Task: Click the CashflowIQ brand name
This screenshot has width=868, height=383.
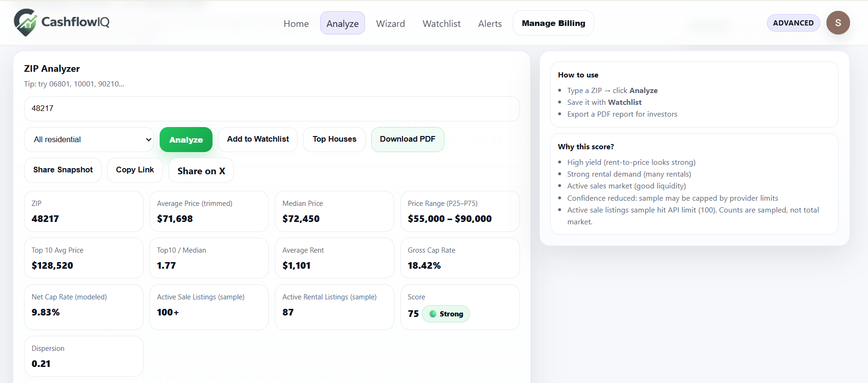Action: pos(76,22)
